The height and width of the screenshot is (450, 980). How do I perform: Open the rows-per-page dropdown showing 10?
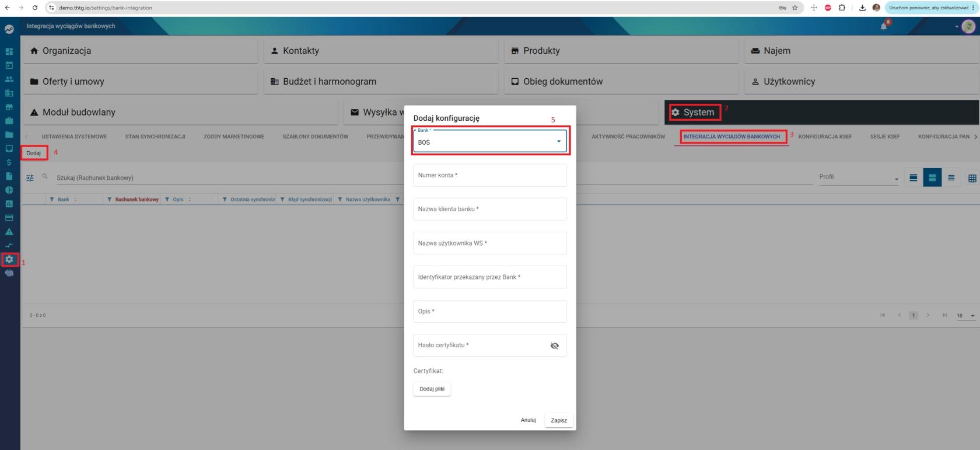[x=966, y=316]
